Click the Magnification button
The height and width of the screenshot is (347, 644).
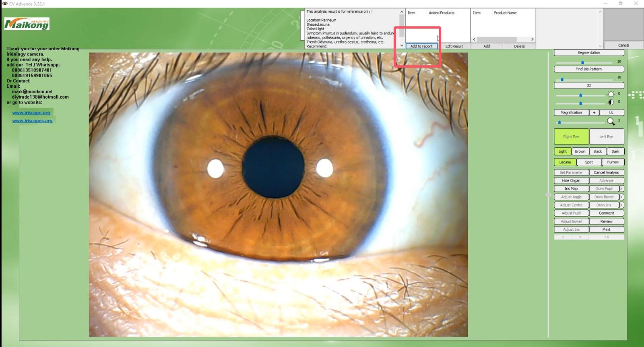pyautogui.click(x=571, y=113)
